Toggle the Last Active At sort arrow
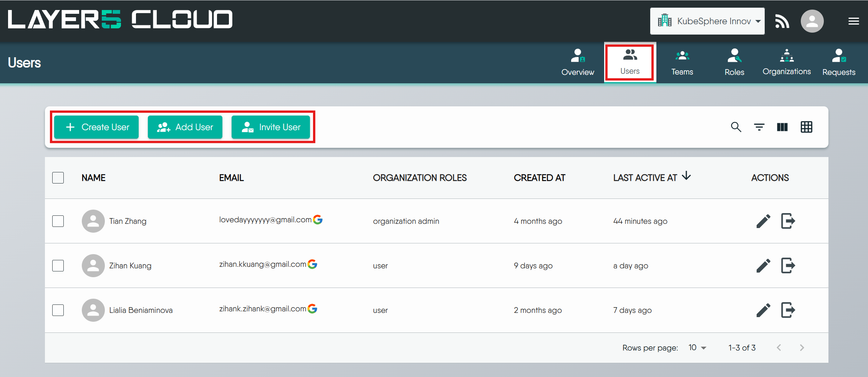The width and height of the screenshot is (868, 377). coord(686,176)
